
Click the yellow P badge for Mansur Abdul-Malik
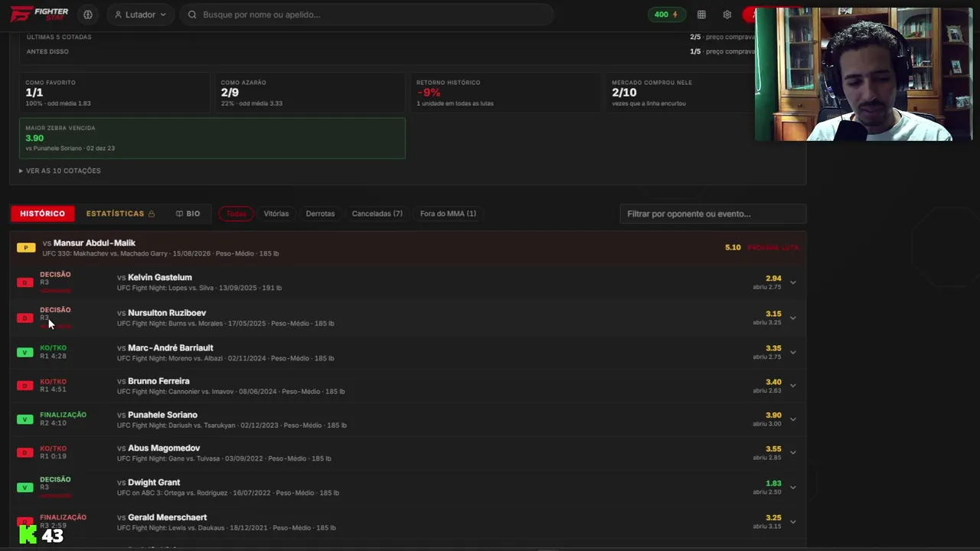pos(26,248)
